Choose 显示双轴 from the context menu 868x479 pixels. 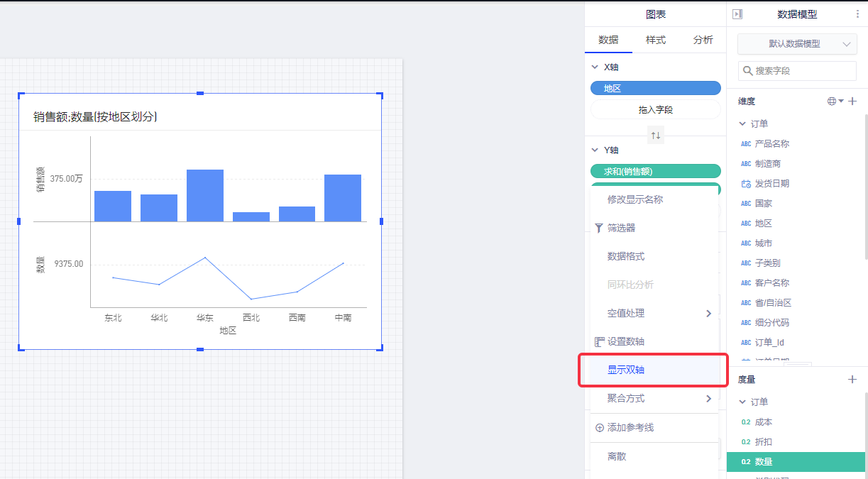626,370
